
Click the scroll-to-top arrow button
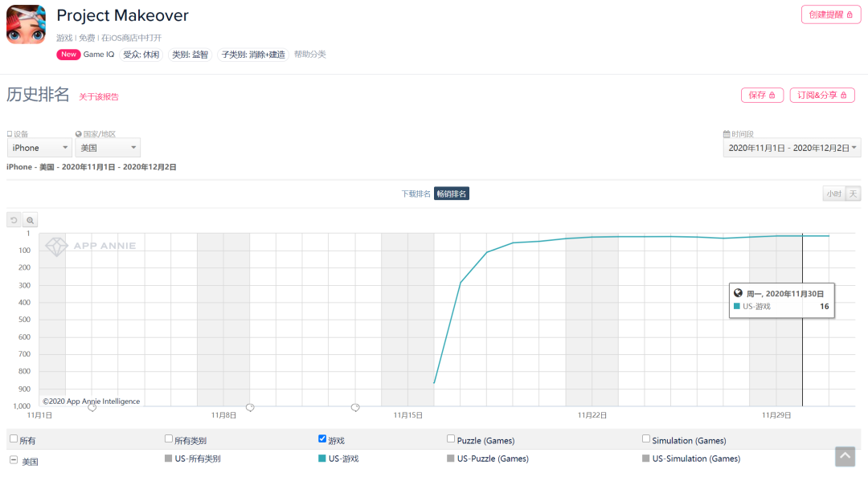pyautogui.click(x=845, y=456)
